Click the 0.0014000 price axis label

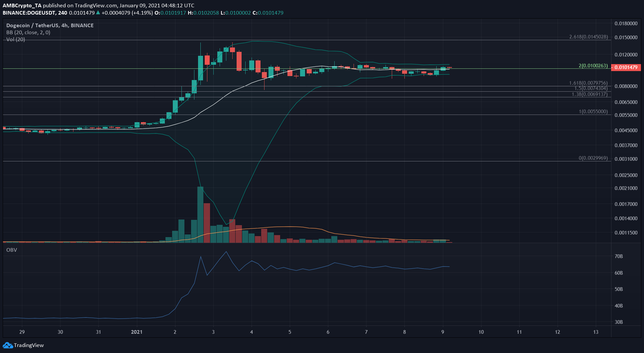click(x=626, y=219)
